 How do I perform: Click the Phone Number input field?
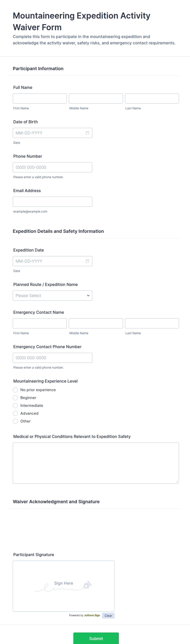(53, 167)
